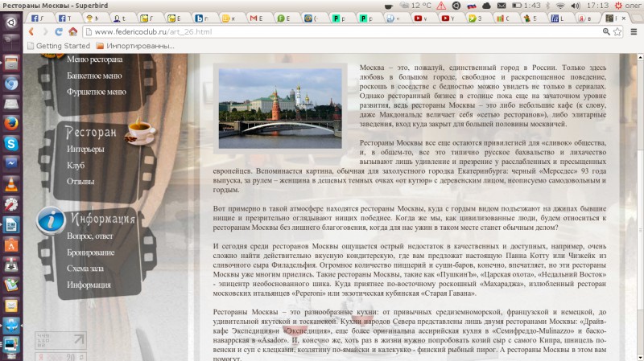Screen dimensions: 644x361
Task: Open the Getting Started bookmark
Action: click(59, 46)
